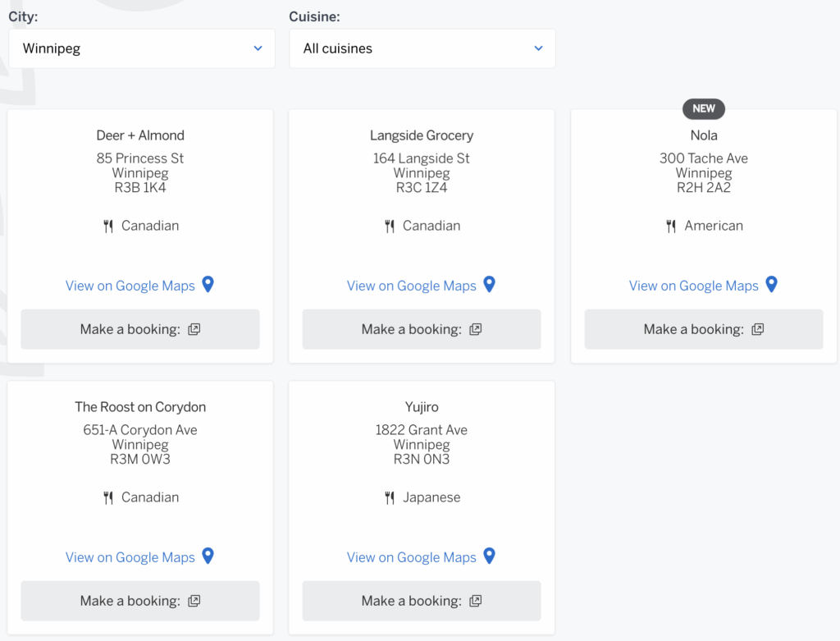Open the City dropdown showing Winnipeg
Image resolution: width=840 pixels, height=641 pixels.
coord(142,48)
